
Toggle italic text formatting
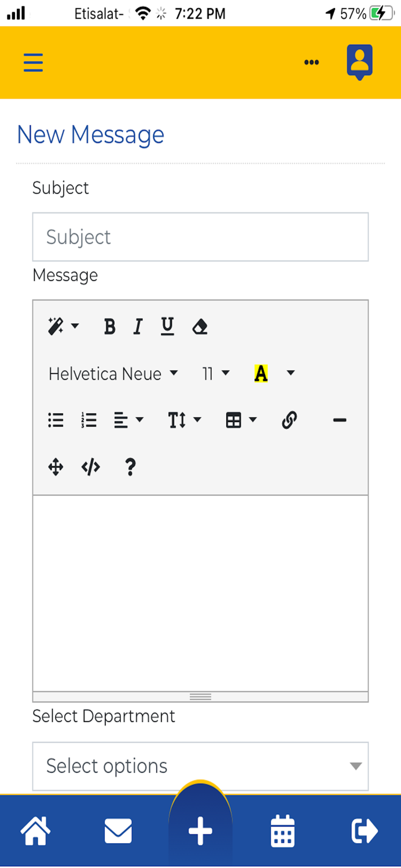coord(138,327)
